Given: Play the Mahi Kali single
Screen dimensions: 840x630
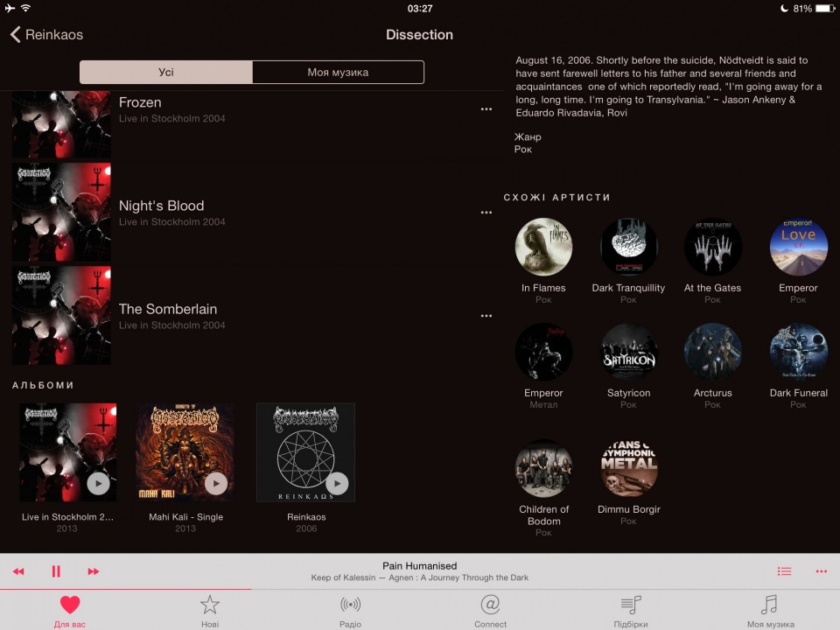Looking at the screenshot, I should coord(216,484).
